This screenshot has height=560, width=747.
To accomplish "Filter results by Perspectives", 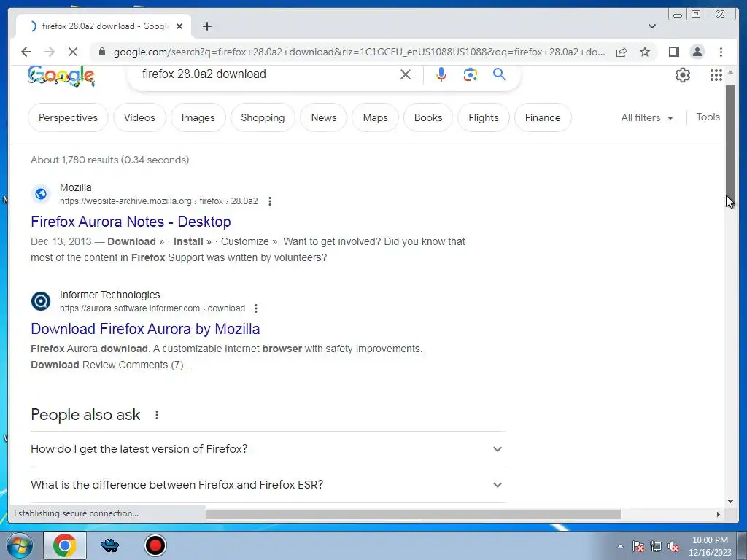I will pyautogui.click(x=68, y=117).
